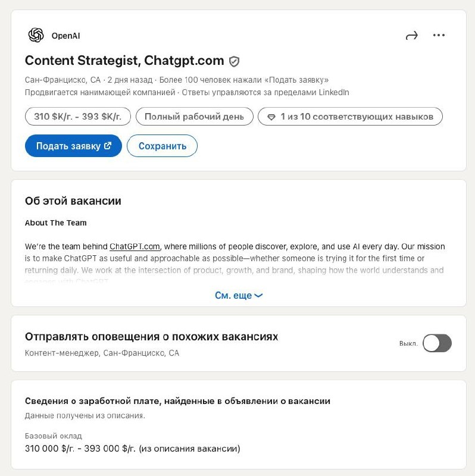Screen dimensions: 475x476
Task: Click the verified shield badge beside job title
Action: click(x=235, y=61)
